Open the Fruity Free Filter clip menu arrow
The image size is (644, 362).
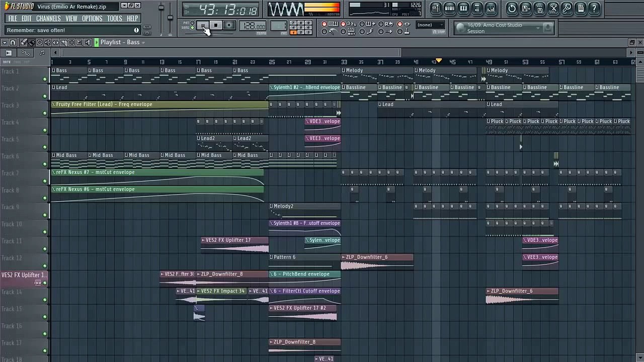click(54, 105)
